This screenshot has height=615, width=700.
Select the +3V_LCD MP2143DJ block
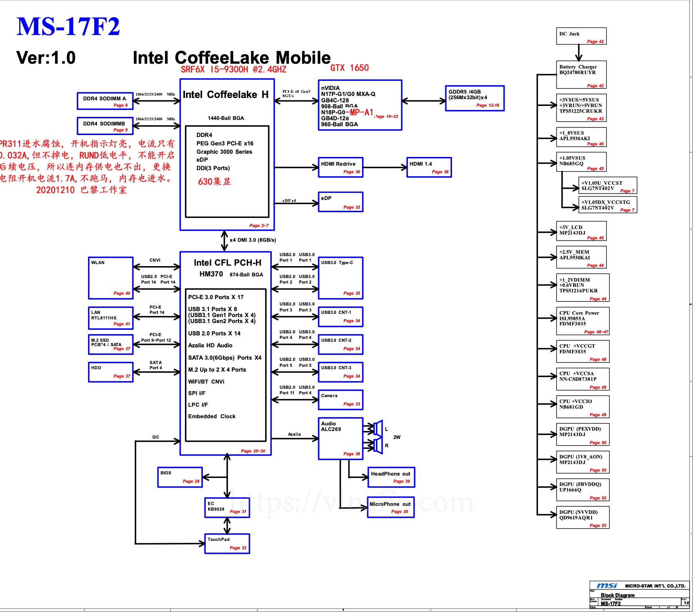tap(582, 231)
